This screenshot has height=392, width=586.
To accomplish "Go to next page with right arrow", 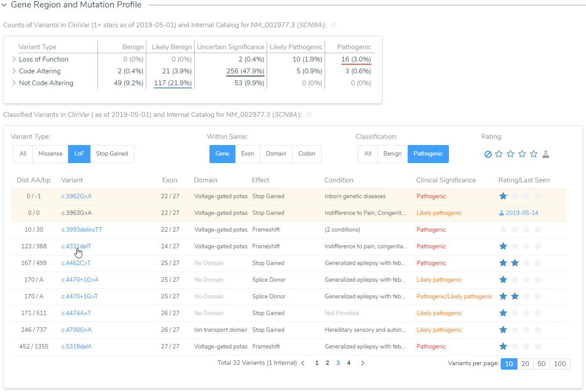I will 362,363.
